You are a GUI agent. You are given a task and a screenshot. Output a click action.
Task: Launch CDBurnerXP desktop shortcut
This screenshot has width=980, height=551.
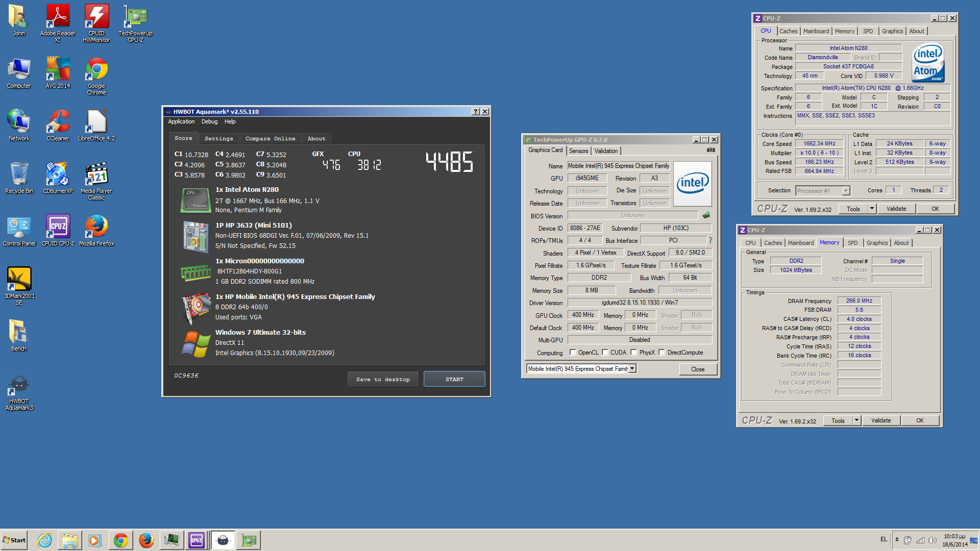click(58, 178)
